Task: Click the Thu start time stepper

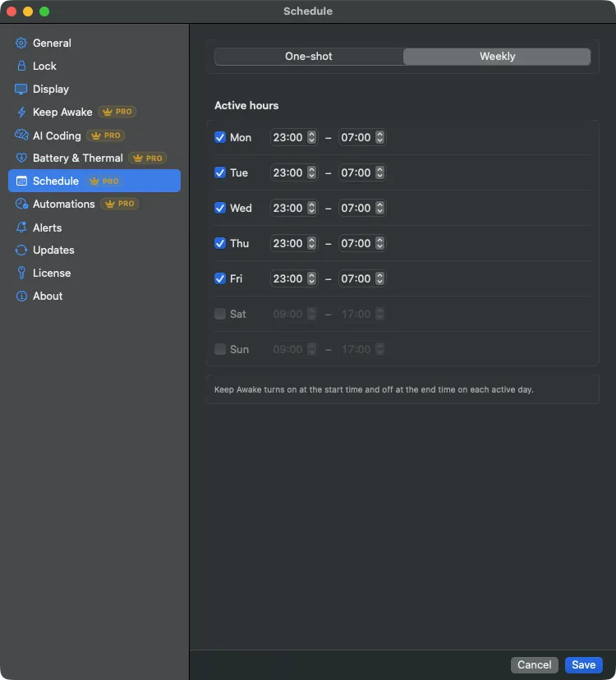Action: [x=311, y=243]
